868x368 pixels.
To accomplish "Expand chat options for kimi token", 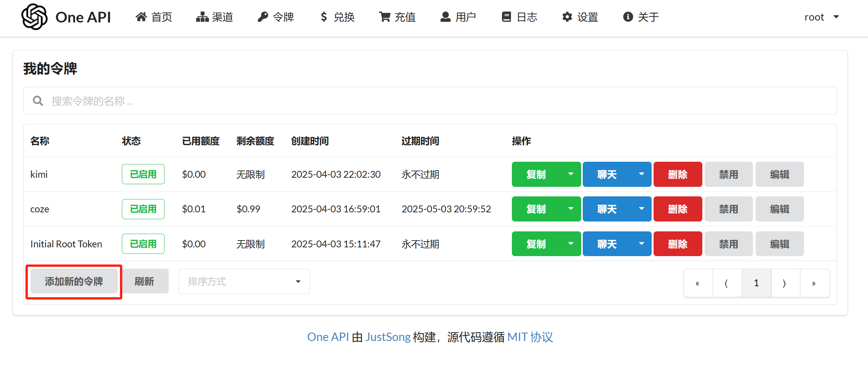I will click(x=641, y=174).
